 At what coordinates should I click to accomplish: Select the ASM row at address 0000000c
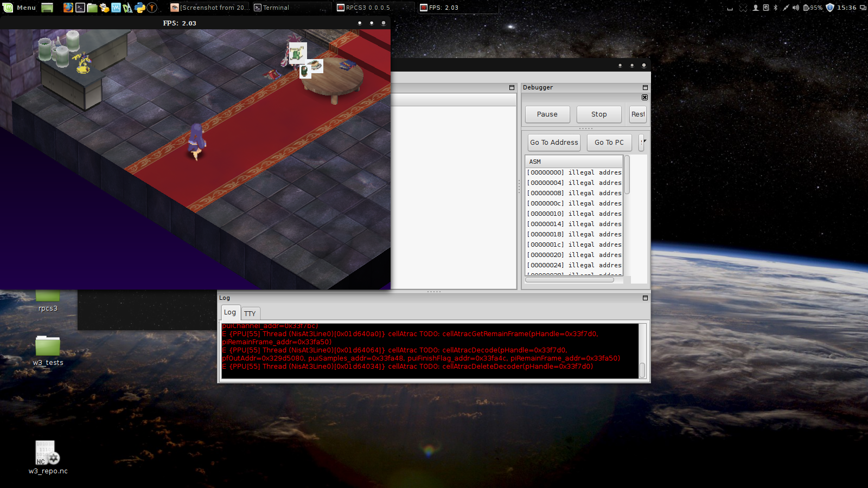(x=574, y=203)
